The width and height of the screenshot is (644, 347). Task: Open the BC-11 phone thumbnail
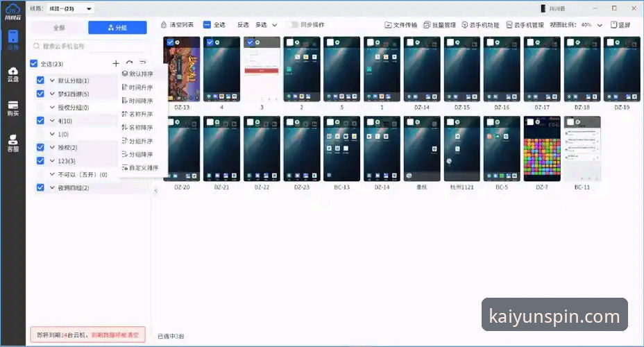[x=582, y=149]
